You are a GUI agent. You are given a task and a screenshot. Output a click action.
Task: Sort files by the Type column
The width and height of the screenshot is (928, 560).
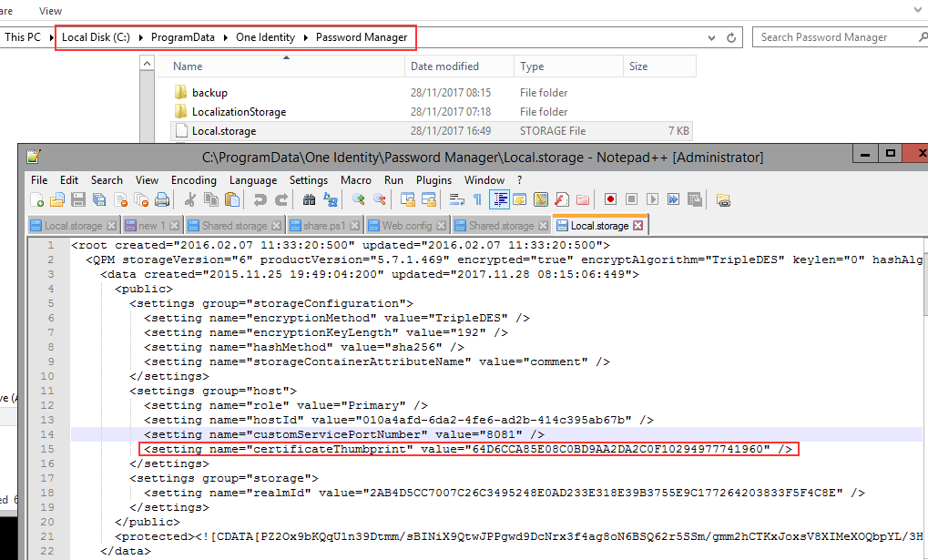[x=568, y=66]
